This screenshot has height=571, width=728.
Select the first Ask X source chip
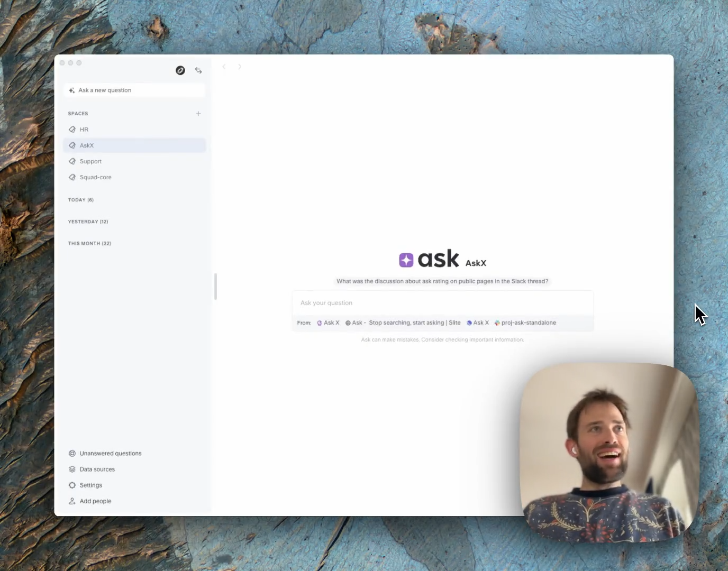[x=328, y=323]
